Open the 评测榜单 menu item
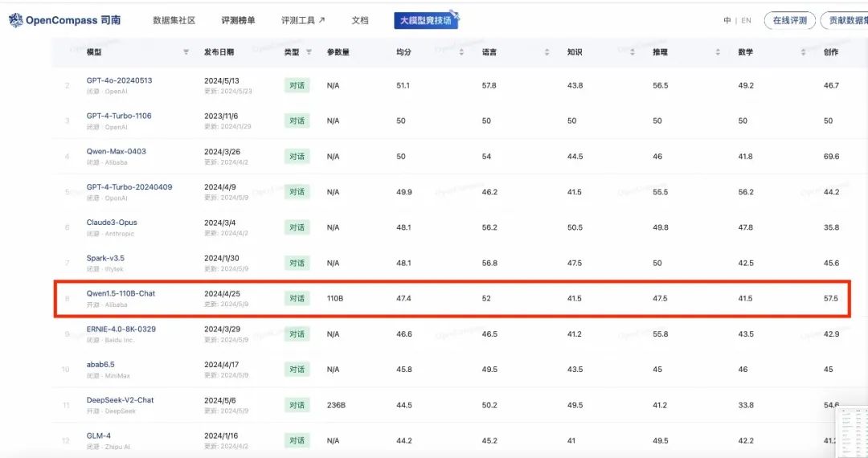The image size is (868, 458). [238, 20]
